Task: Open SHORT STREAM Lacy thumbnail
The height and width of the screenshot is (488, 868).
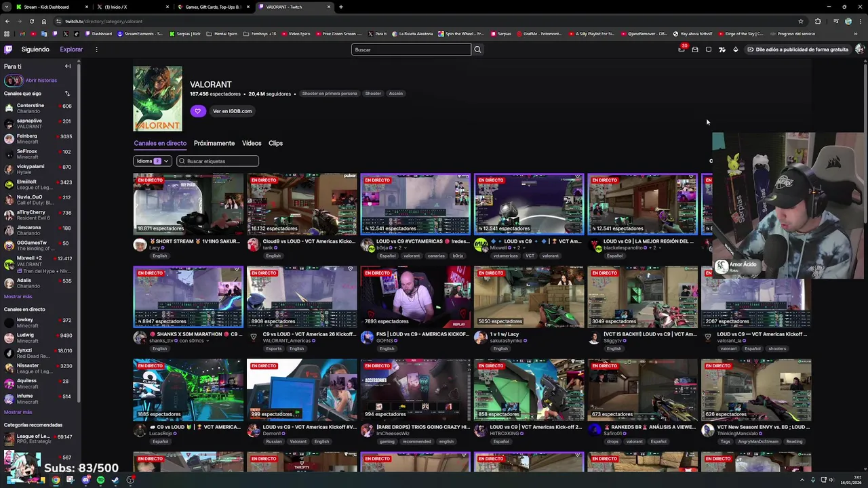Action: [188, 204]
